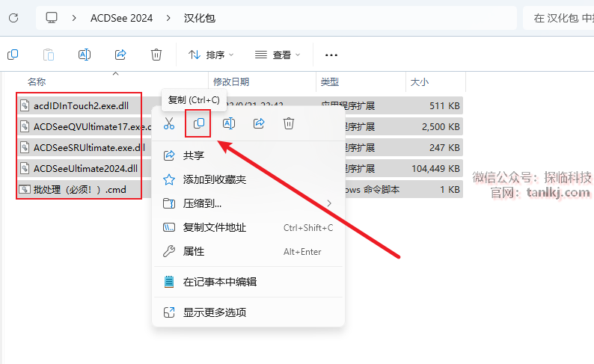Click the Rename icon in context menu
Viewport: 594px width, 364px height.
point(229,123)
